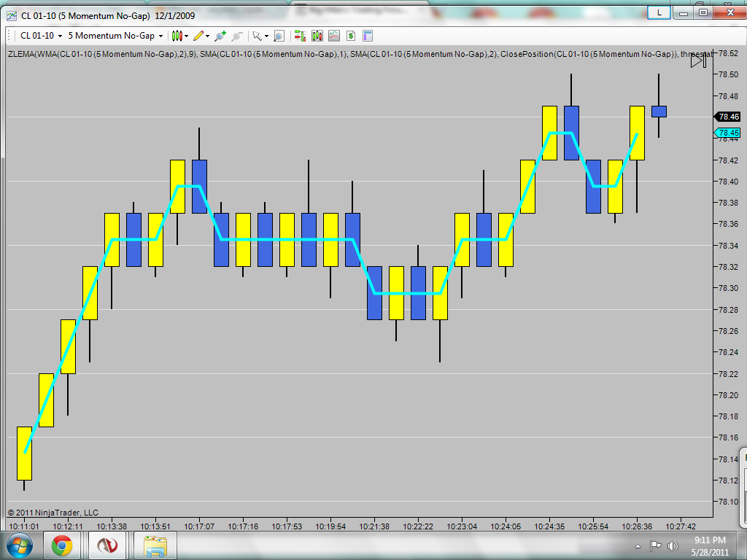747x560 pixels.
Task: Open Windows Explorer folder in the taskbar
Action: pos(155,545)
